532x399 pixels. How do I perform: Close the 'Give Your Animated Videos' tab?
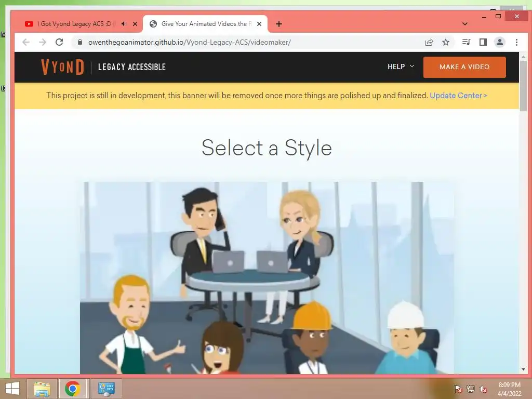coord(259,24)
